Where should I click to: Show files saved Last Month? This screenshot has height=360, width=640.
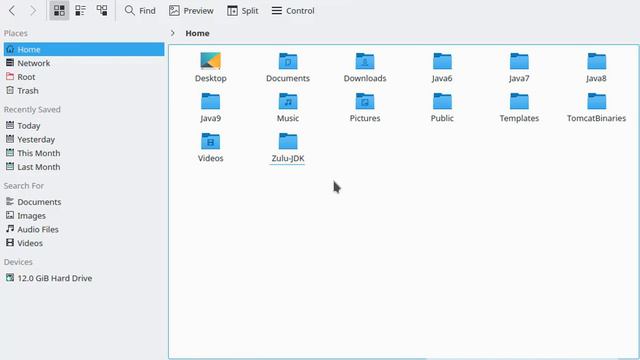84,167
